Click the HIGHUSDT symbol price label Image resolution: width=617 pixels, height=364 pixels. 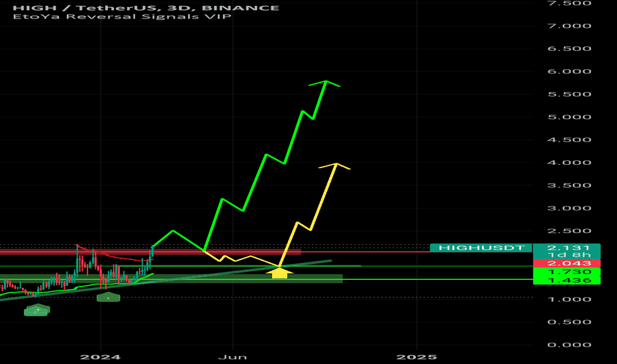point(481,248)
